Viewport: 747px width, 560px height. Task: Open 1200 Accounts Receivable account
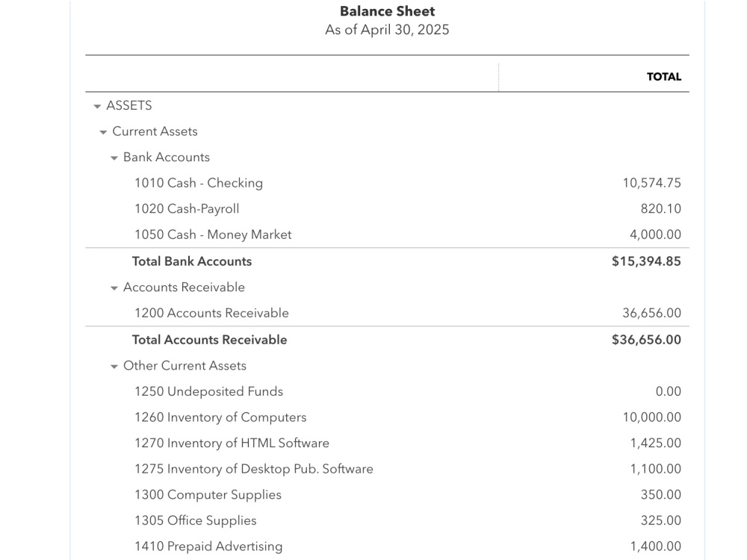coord(211,313)
